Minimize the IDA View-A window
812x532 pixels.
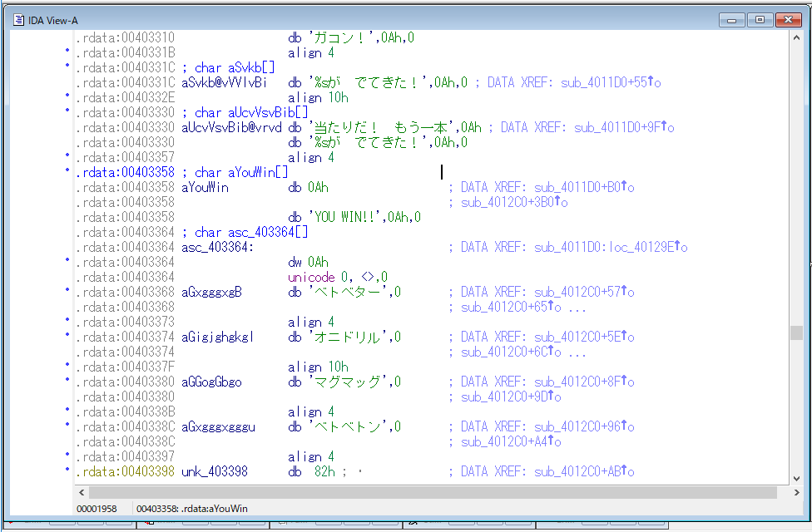[732, 20]
